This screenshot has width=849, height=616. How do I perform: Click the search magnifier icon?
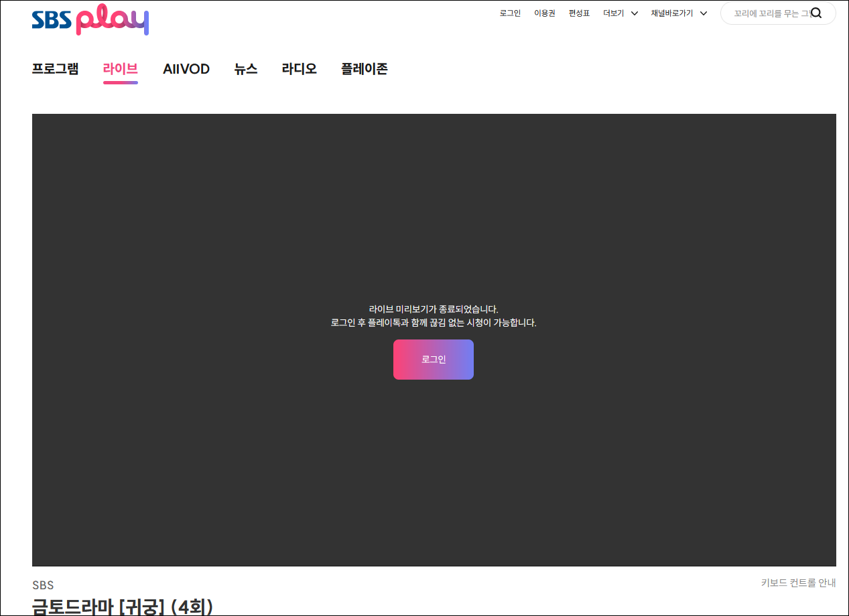[x=816, y=13]
